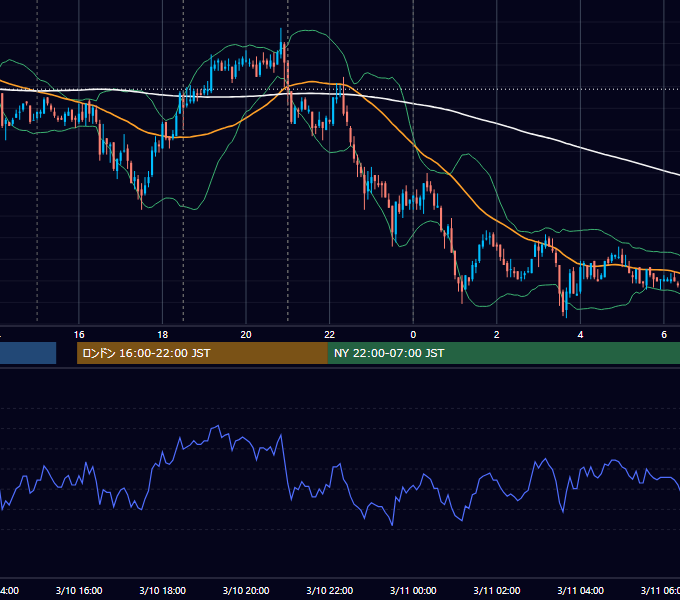
Task: Click the upper chart time label 20
Action: [246, 334]
